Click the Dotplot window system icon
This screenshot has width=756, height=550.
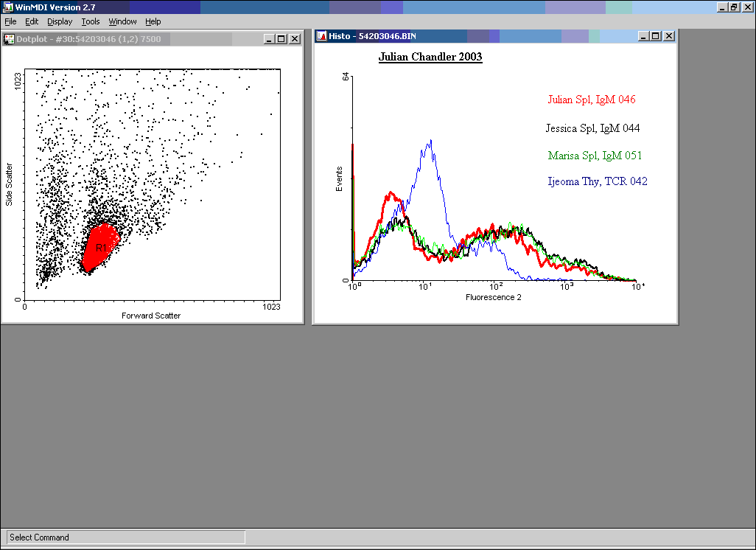(x=10, y=39)
